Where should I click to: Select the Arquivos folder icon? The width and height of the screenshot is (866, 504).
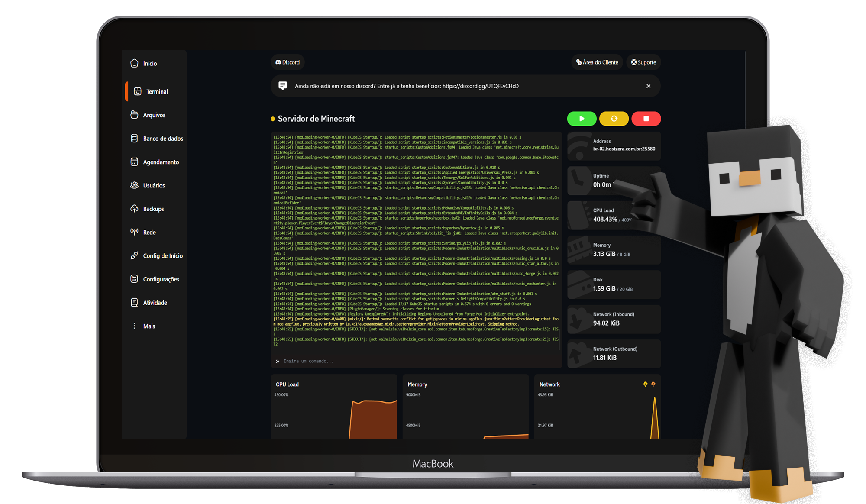tap(135, 115)
